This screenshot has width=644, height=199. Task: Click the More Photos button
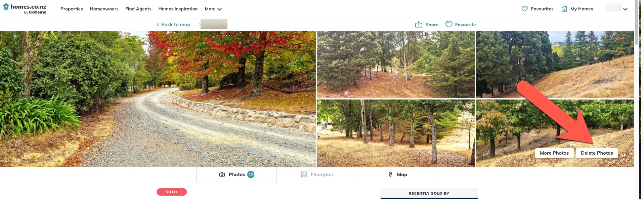(554, 153)
